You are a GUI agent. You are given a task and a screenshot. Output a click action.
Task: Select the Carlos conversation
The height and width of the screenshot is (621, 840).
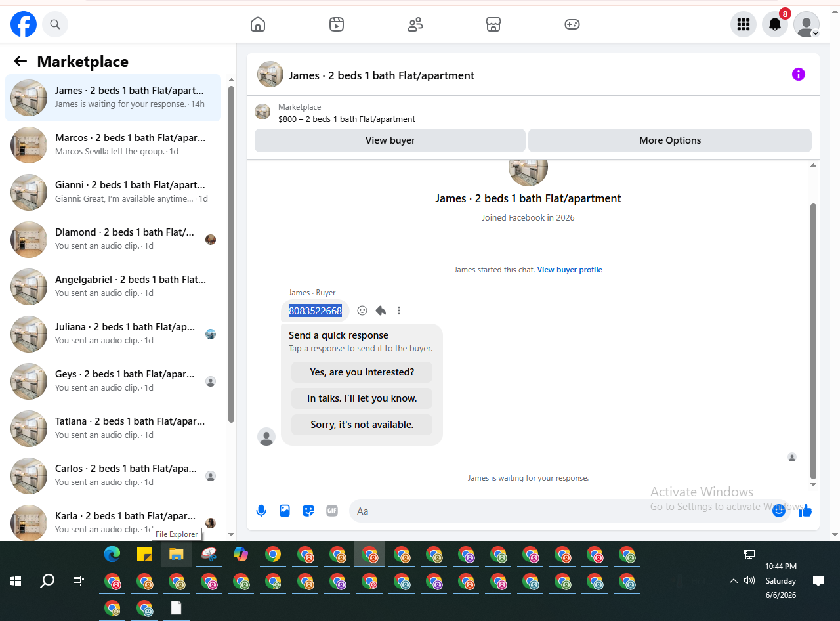113,476
